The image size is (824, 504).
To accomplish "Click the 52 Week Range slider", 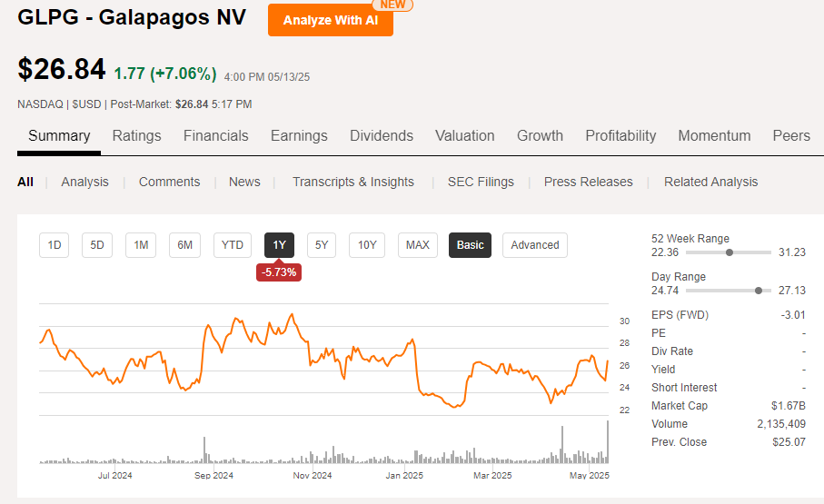I will [730, 252].
